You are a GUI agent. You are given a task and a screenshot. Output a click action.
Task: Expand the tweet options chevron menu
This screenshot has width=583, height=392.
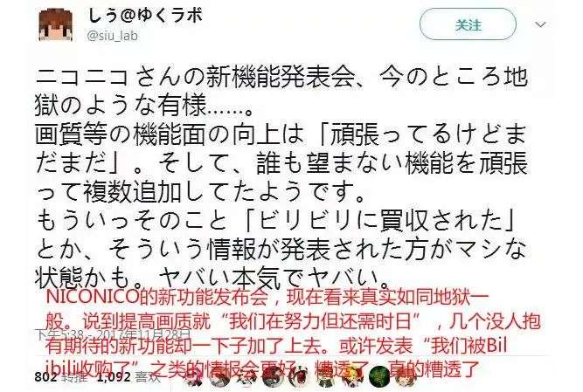(x=540, y=24)
